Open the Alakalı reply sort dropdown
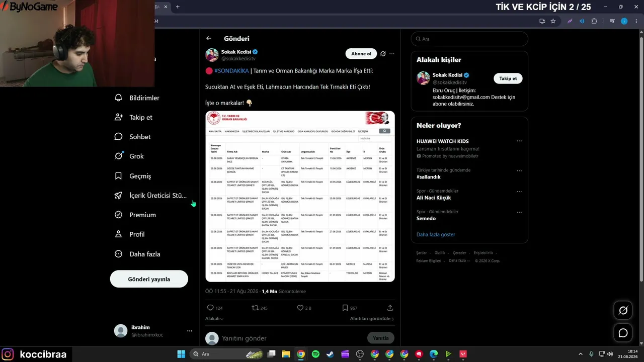 click(x=214, y=319)
